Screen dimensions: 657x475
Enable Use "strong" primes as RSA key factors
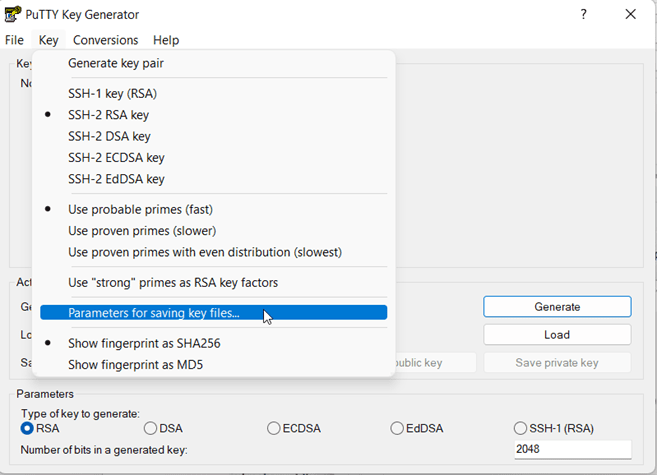pyautogui.click(x=173, y=283)
